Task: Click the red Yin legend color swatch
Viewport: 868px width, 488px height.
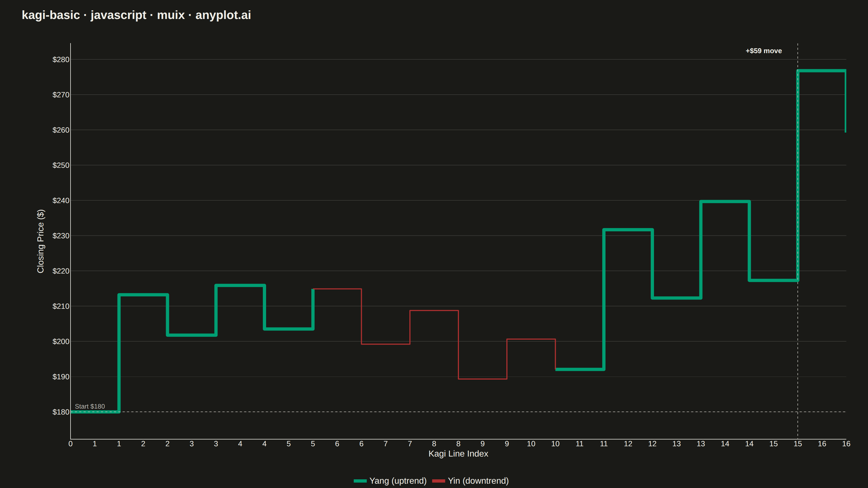Action: click(438, 481)
